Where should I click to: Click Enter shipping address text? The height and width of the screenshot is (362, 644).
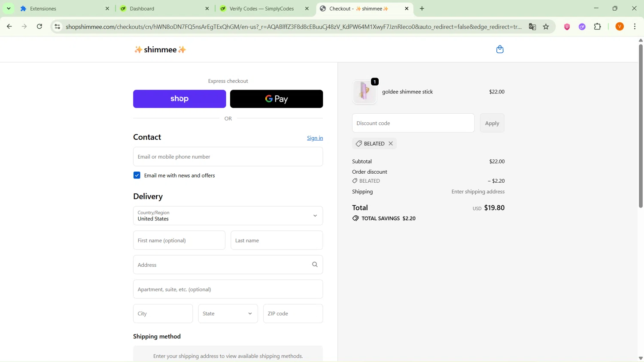(478, 192)
